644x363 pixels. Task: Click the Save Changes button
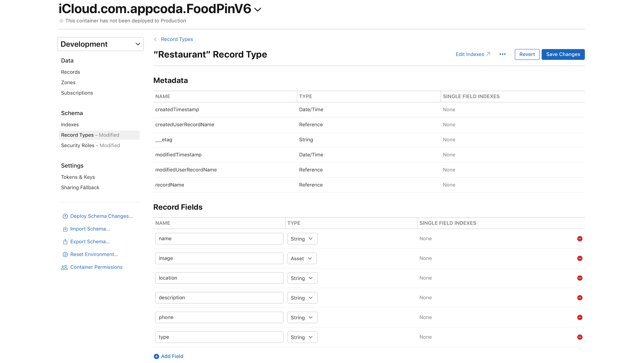563,54
